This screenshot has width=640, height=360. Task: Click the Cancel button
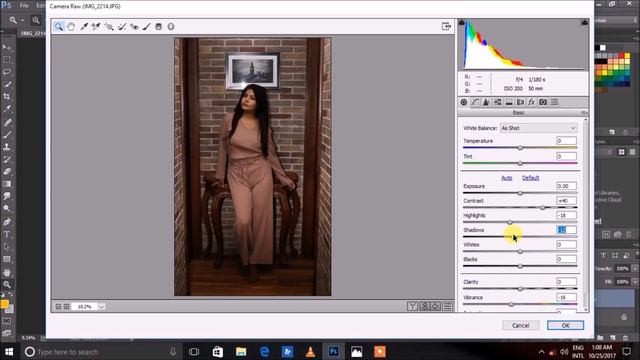pos(520,325)
